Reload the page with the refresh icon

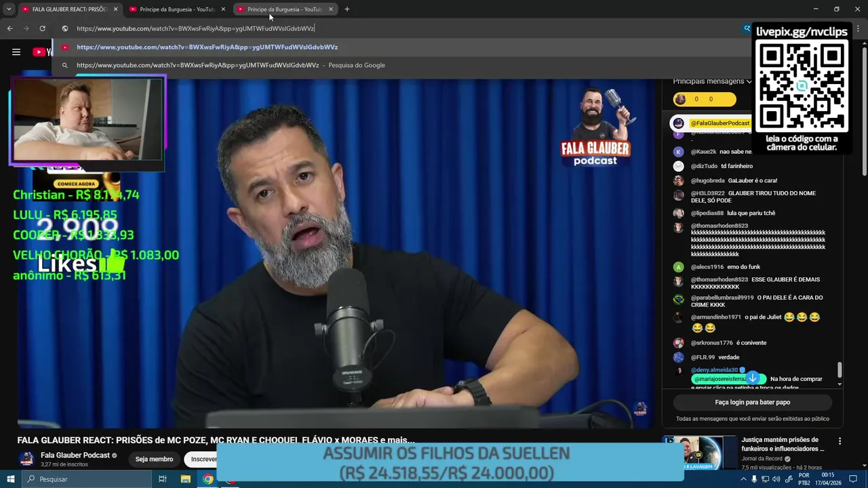pyautogui.click(x=42, y=28)
